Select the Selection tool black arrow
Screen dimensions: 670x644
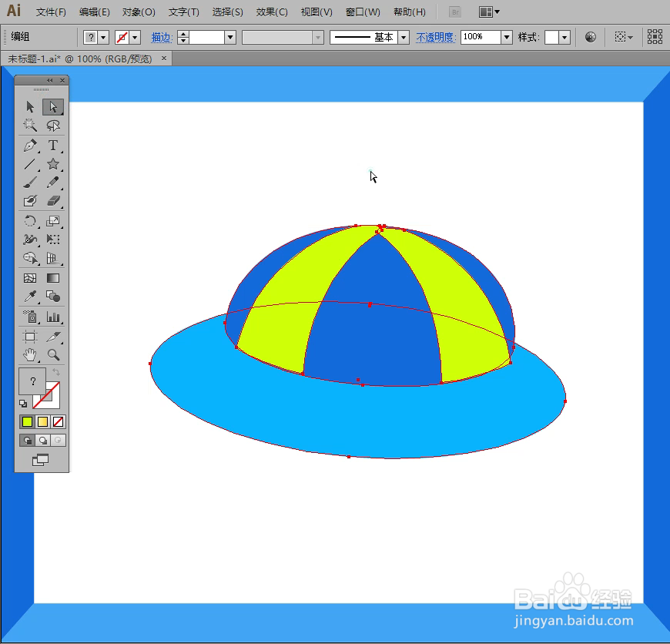coord(30,106)
